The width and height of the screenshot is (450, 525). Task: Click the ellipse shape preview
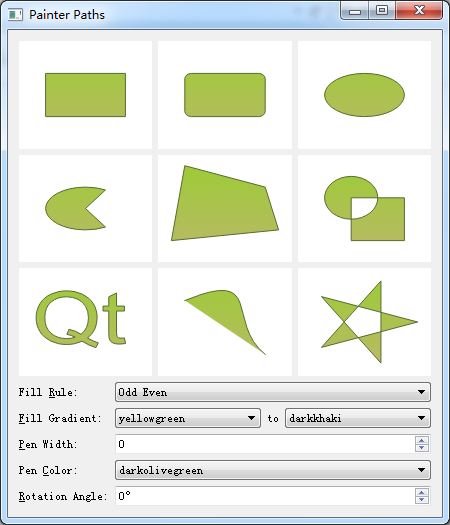[364, 95]
